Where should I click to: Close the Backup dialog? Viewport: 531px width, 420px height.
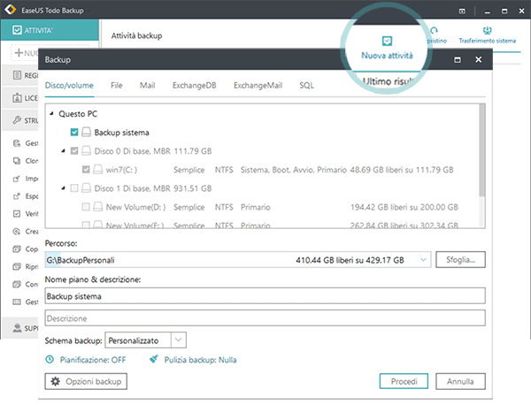pos(478,59)
